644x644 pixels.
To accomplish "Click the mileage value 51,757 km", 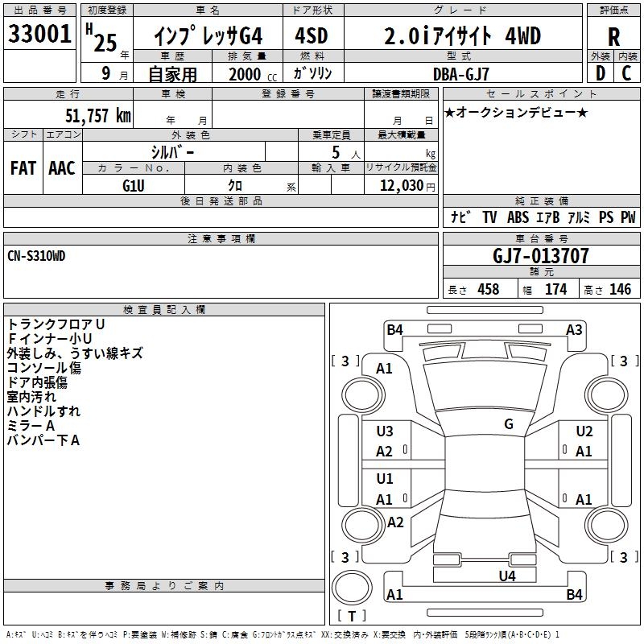I will 98,115.
